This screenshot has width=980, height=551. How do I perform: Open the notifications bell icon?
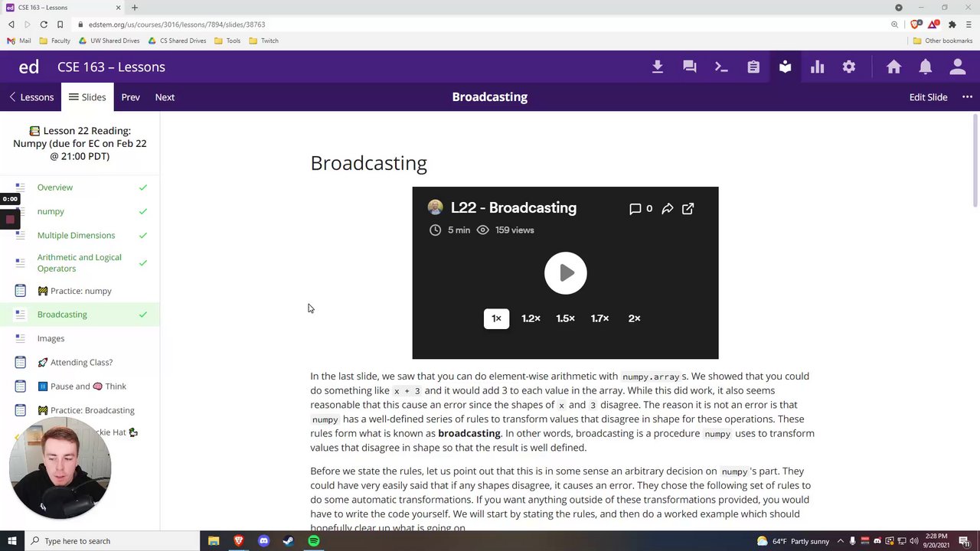926,67
